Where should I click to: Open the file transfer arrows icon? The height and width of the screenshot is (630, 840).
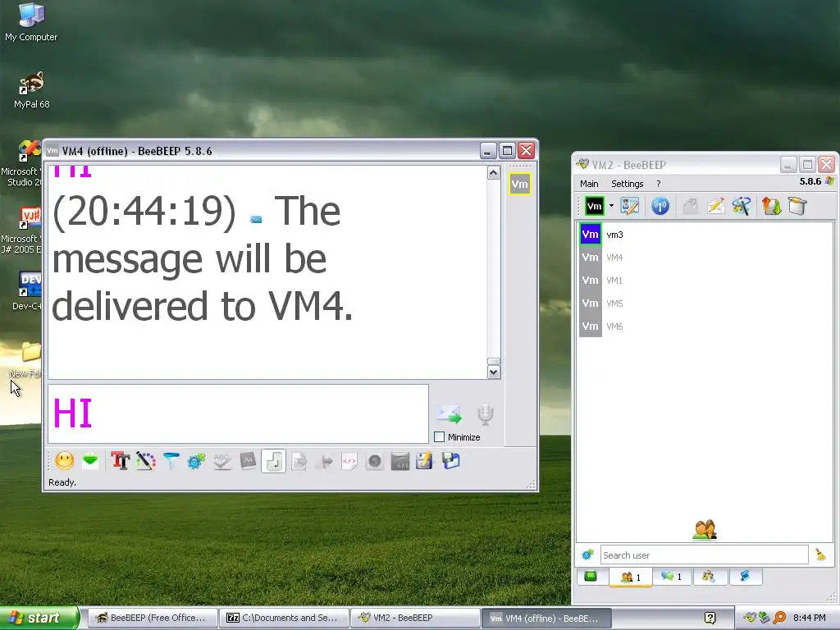(x=771, y=206)
